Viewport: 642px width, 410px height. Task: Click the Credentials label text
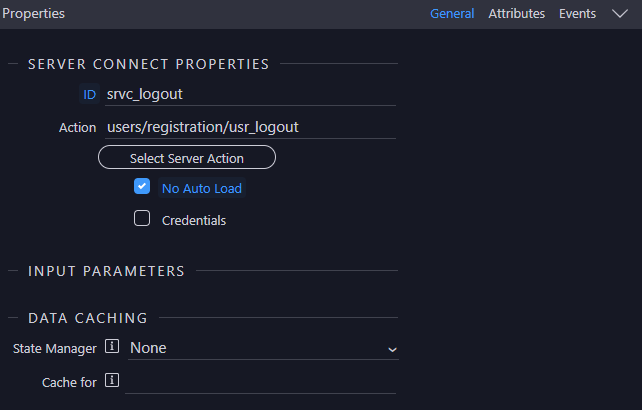tap(194, 220)
